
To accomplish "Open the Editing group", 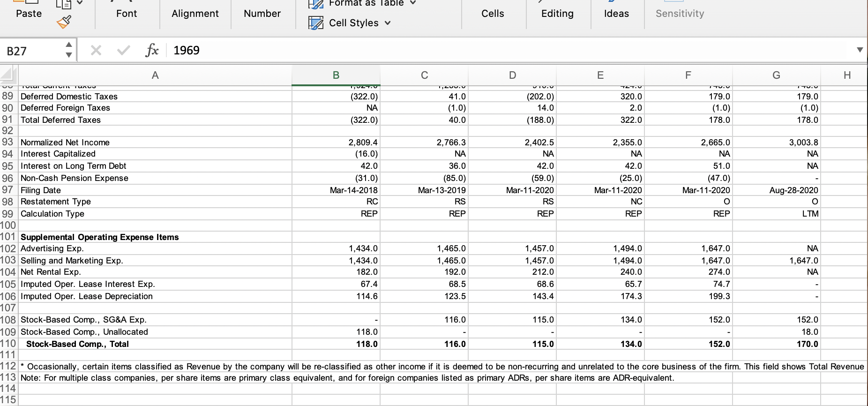I will (557, 14).
